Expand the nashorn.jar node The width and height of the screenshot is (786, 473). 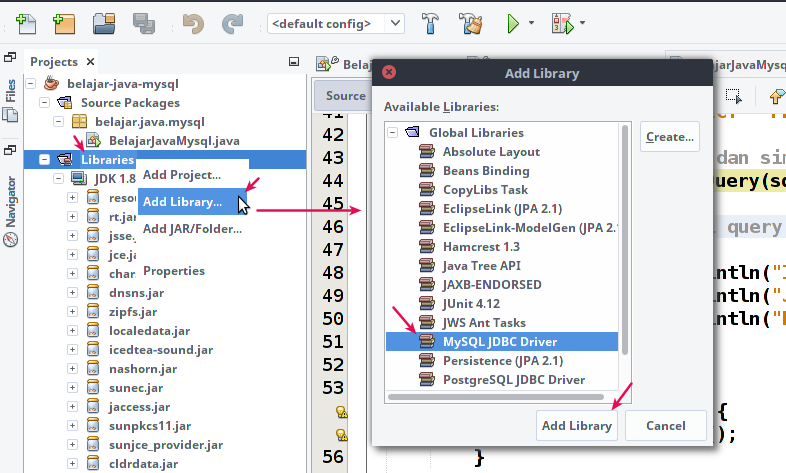tap(73, 369)
